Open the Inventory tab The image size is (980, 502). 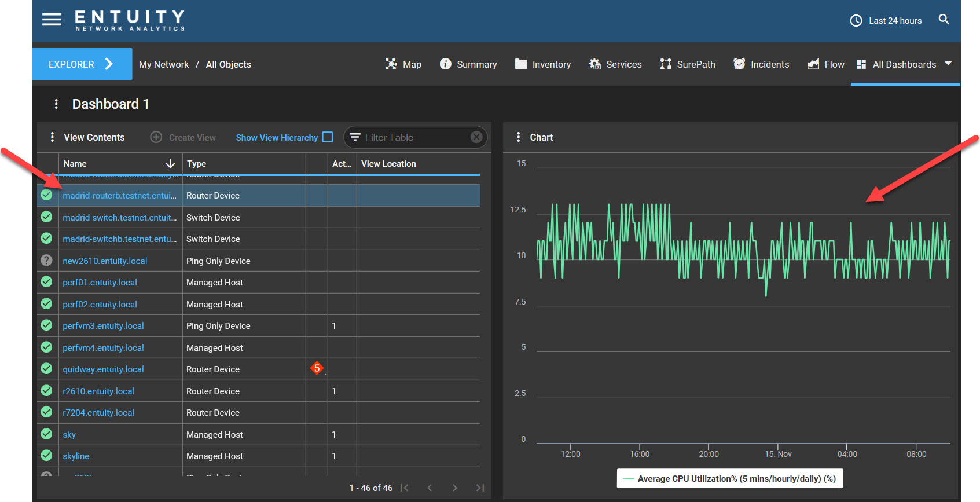(543, 64)
